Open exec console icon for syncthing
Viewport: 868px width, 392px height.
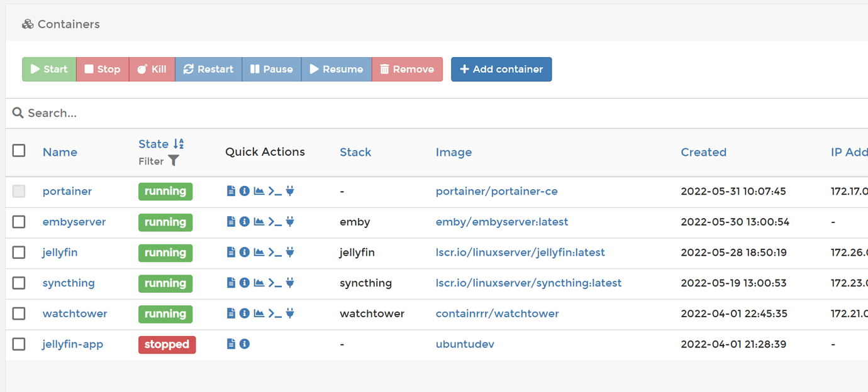pyautogui.click(x=275, y=283)
